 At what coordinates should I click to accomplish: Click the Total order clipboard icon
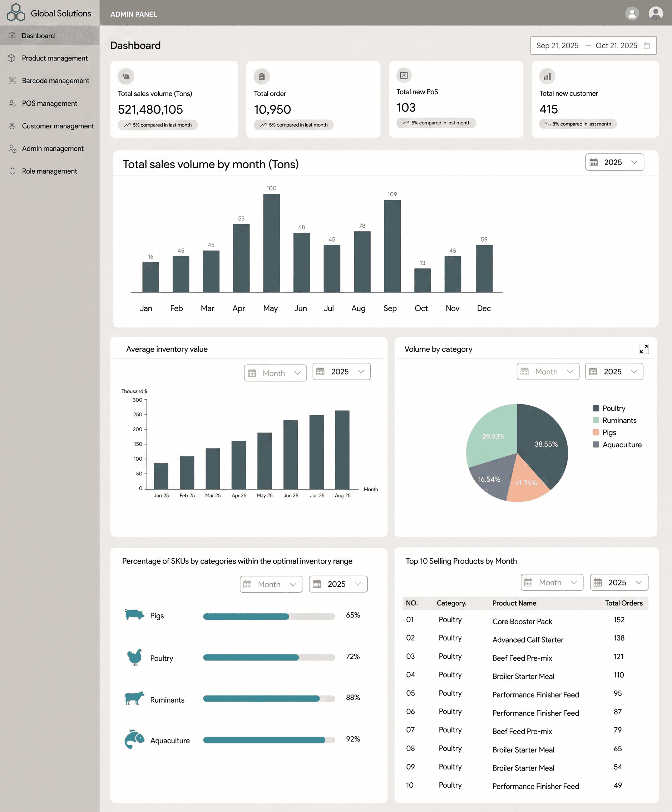[x=262, y=76]
